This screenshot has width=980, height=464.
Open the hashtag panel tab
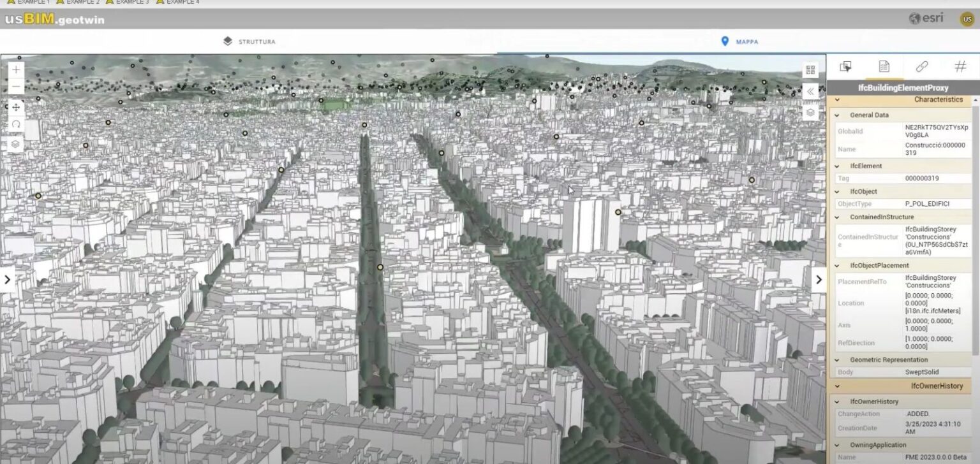coord(960,66)
